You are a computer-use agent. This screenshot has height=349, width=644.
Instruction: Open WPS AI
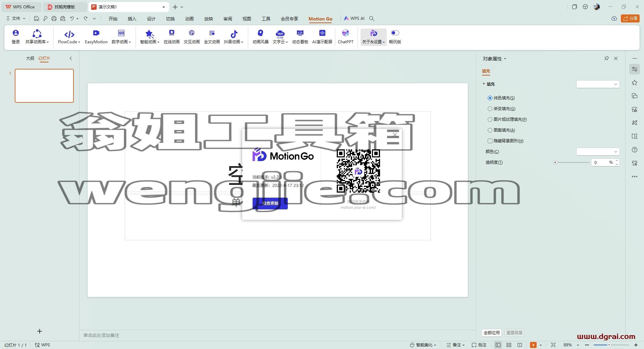[x=354, y=18]
